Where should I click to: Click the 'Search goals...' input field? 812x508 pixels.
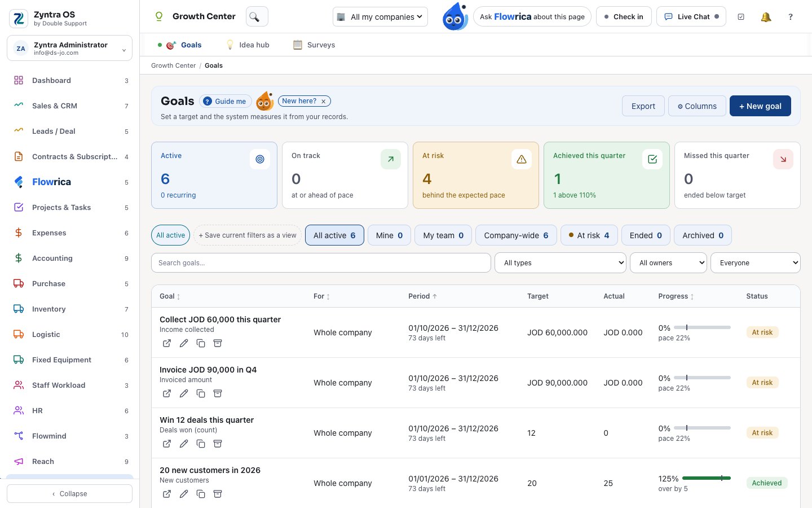pos(321,262)
